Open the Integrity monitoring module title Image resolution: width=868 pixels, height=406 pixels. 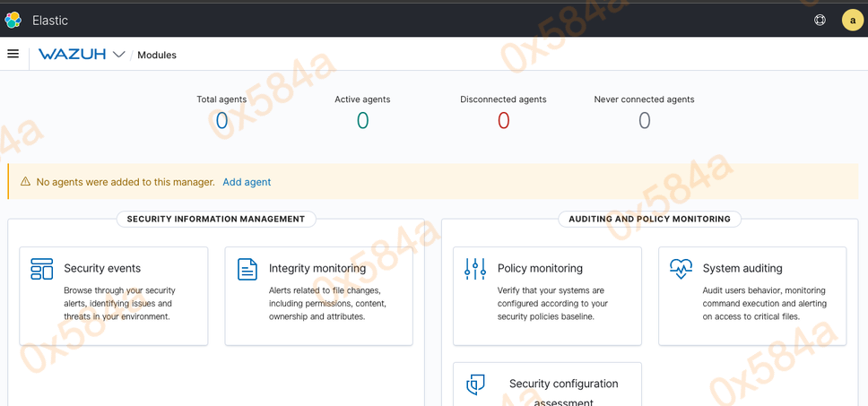click(x=317, y=268)
